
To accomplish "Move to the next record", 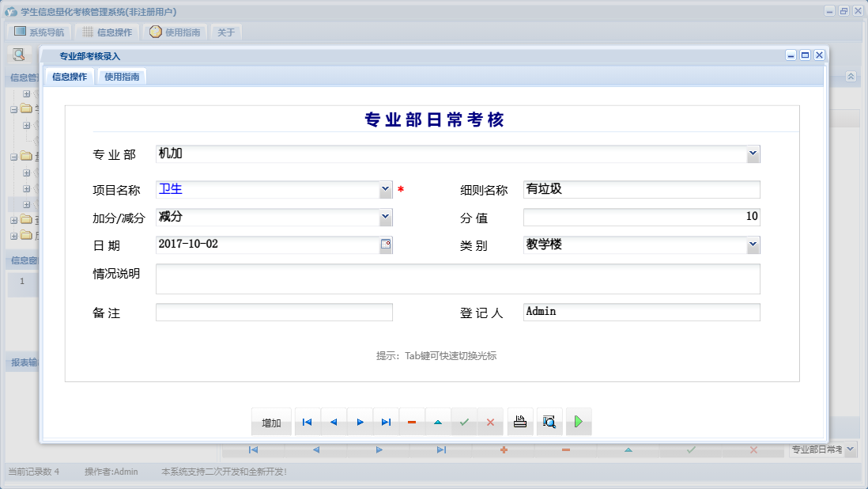I will point(360,422).
